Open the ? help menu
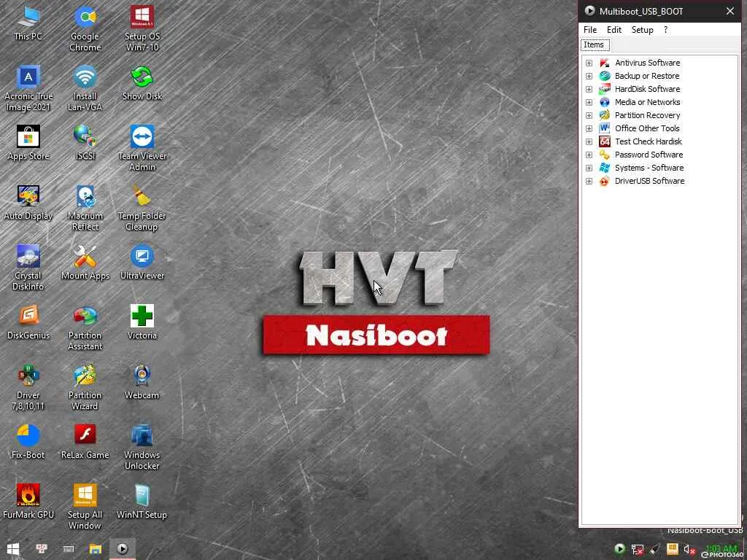Screen dimensions: 747x560 coord(665,29)
